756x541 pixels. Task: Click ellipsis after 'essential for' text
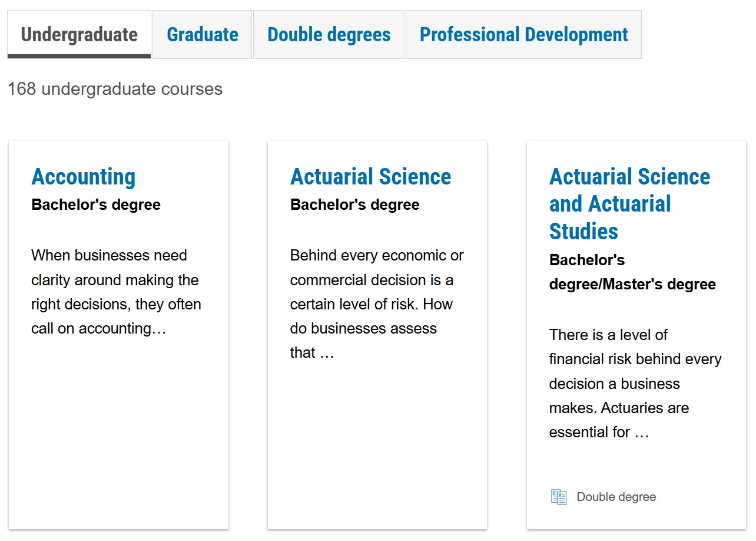[x=641, y=433]
